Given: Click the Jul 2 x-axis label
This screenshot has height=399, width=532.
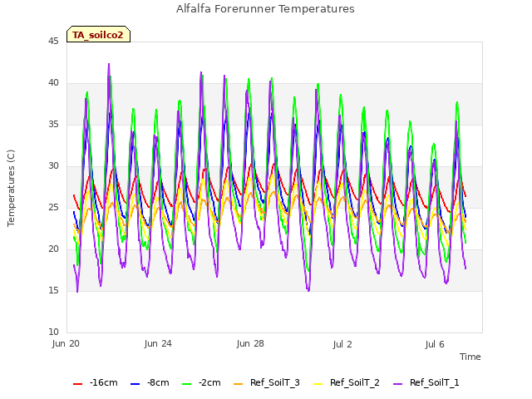Looking at the screenshot, I should click(342, 344).
